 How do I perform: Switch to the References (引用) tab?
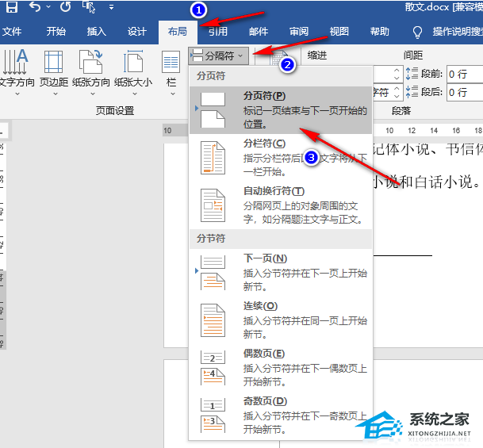[218, 32]
